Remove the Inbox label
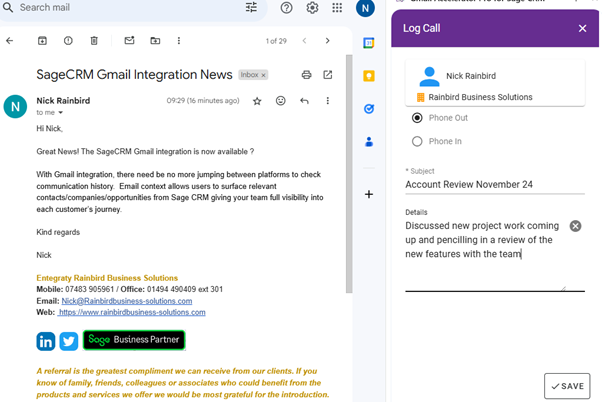602x402 pixels. (263, 75)
